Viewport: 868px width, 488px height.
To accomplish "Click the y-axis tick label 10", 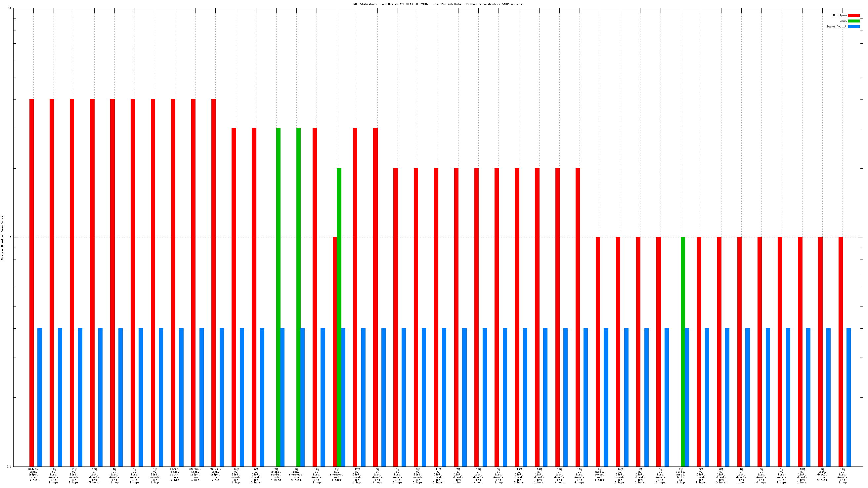I will click(x=10, y=8).
